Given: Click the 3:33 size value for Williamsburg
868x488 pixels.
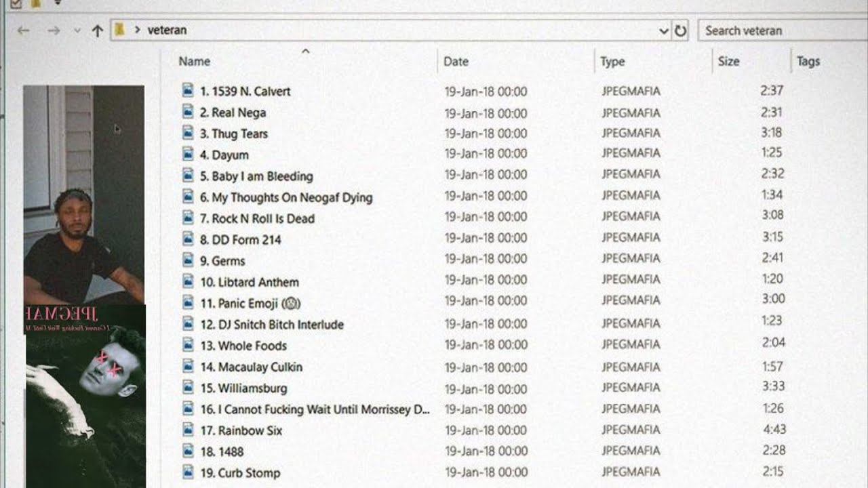Looking at the screenshot, I should (773, 386).
